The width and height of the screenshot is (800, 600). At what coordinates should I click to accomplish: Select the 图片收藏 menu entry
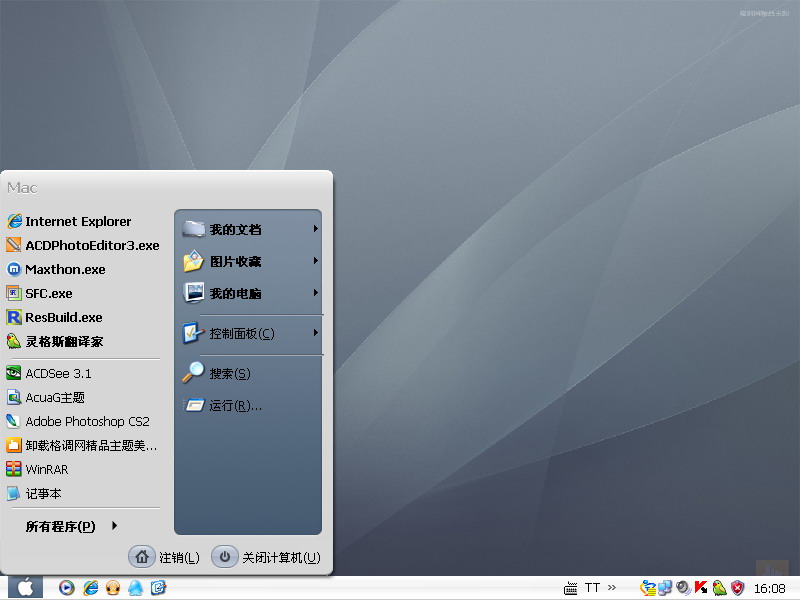(x=248, y=261)
